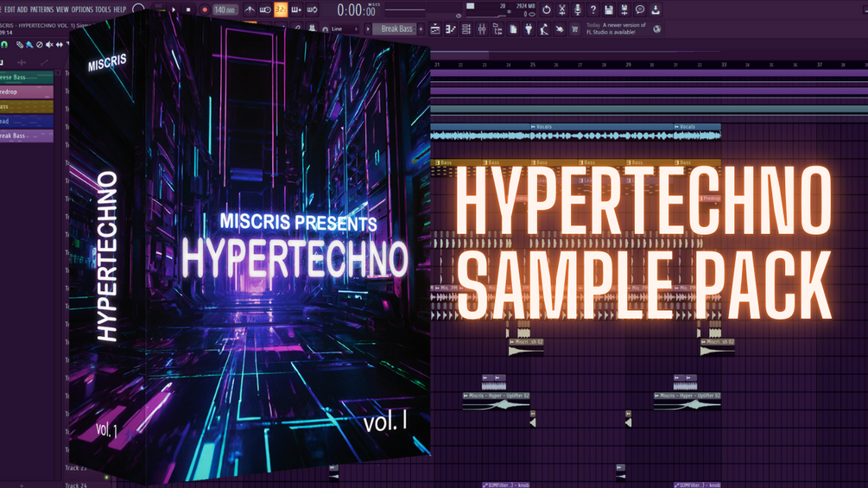Open the VIEW menu

(x=62, y=10)
